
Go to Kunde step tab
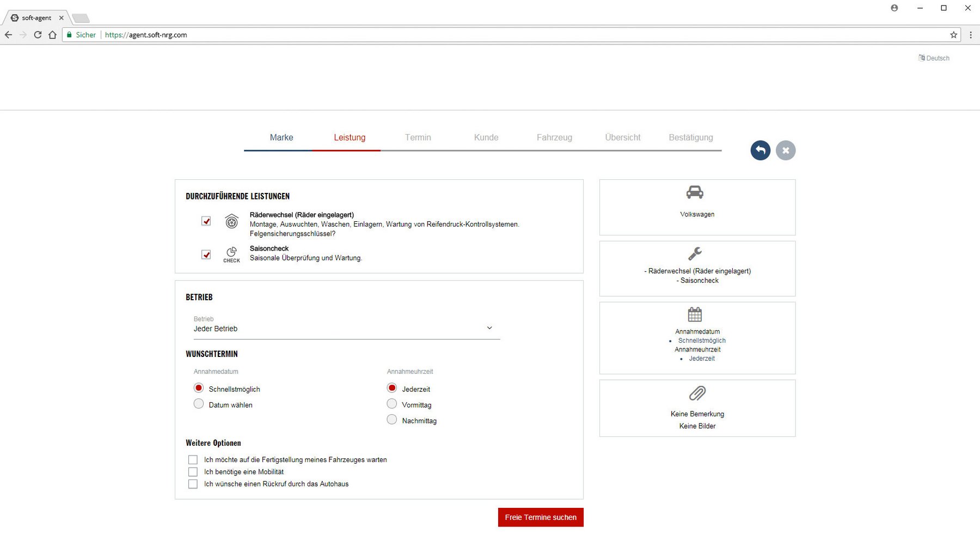(486, 137)
